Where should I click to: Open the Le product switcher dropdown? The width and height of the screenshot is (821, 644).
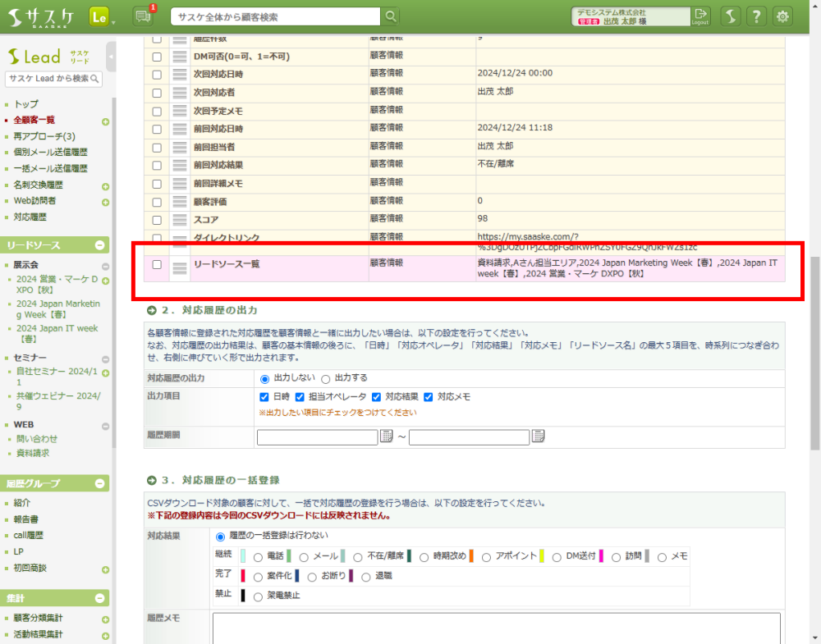(x=103, y=16)
